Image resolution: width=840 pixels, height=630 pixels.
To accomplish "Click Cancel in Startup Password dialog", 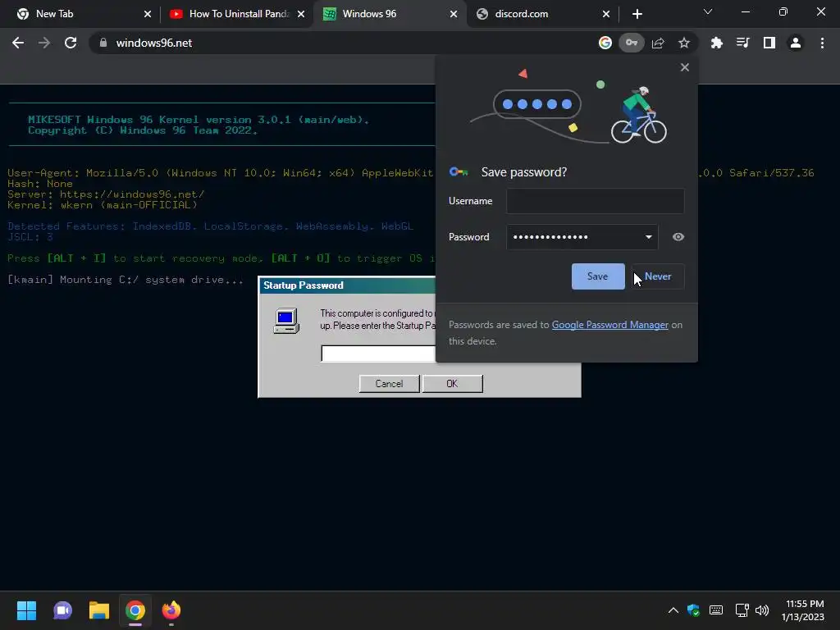I will click(x=389, y=384).
